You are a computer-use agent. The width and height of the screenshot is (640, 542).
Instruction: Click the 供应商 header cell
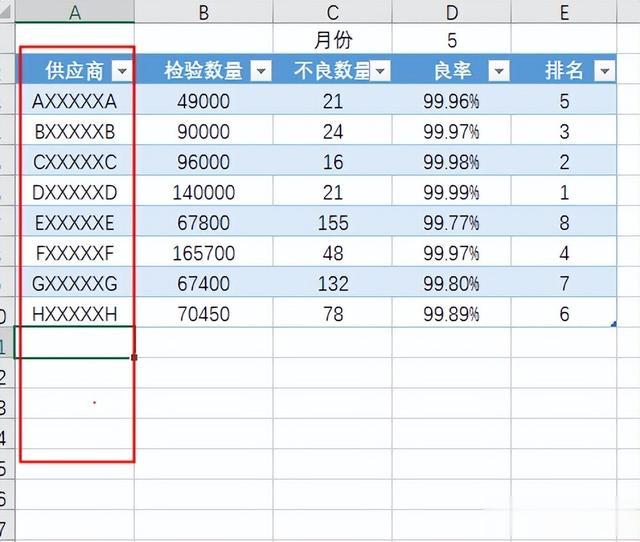point(75,69)
